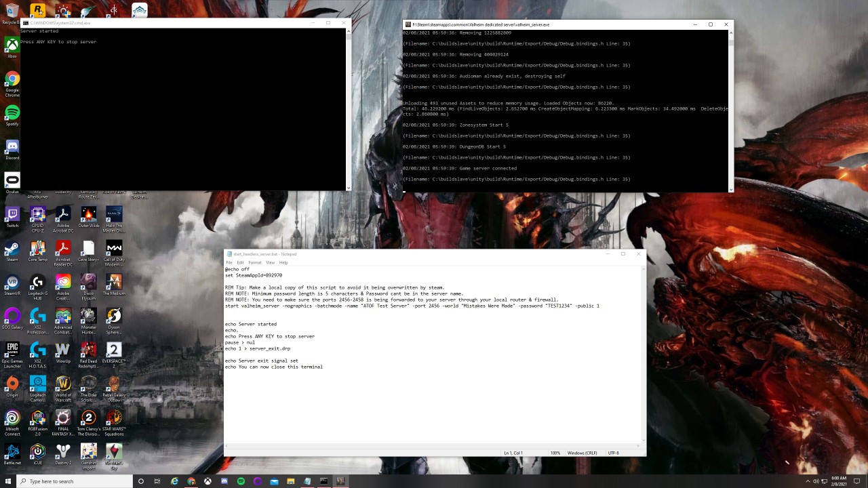Image resolution: width=868 pixels, height=488 pixels.
Task: Open the Recycle Bin
Action: point(12,10)
